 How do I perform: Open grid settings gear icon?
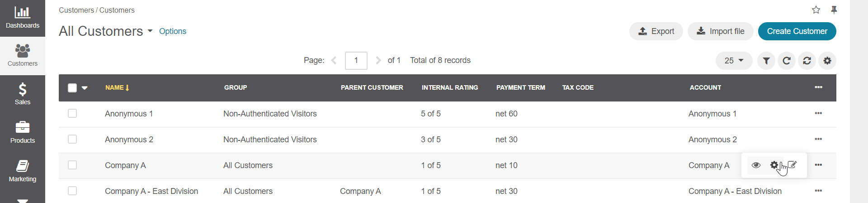[x=827, y=61]
